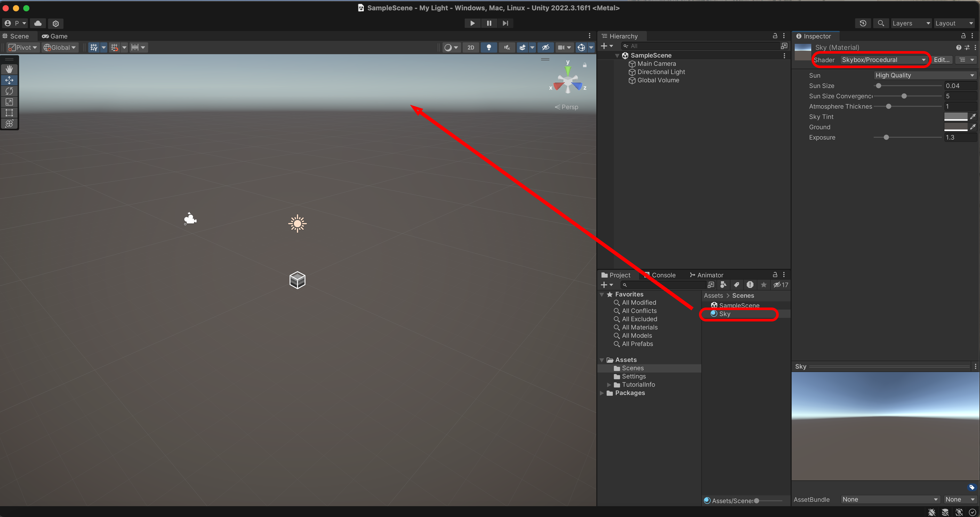Toggle 2D view mode
This screenshot has height=517, width=980.
471,47
